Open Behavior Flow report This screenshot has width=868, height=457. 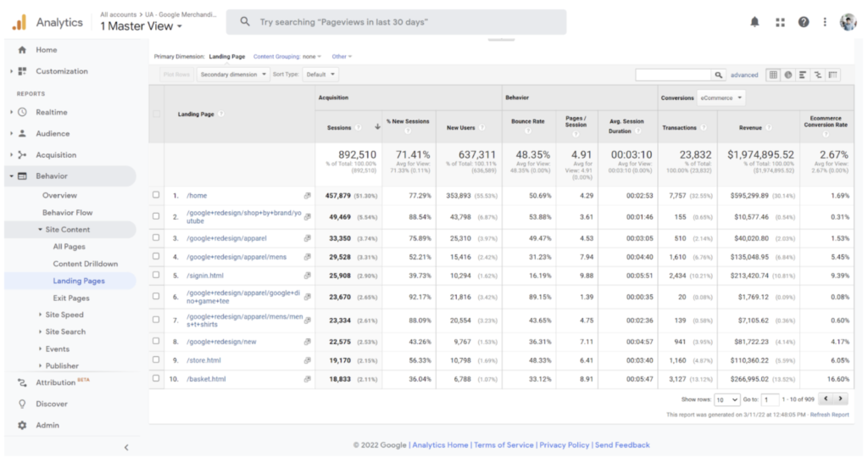[68, 213]
